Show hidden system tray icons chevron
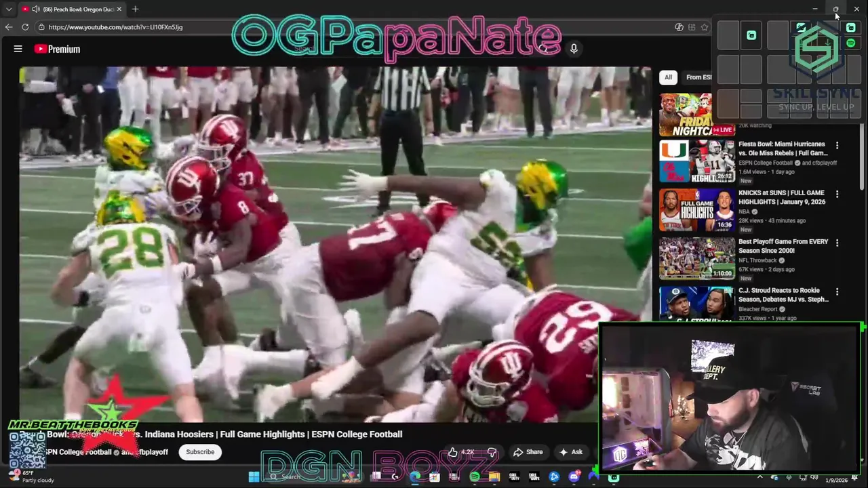 click(x=761, y=476)
